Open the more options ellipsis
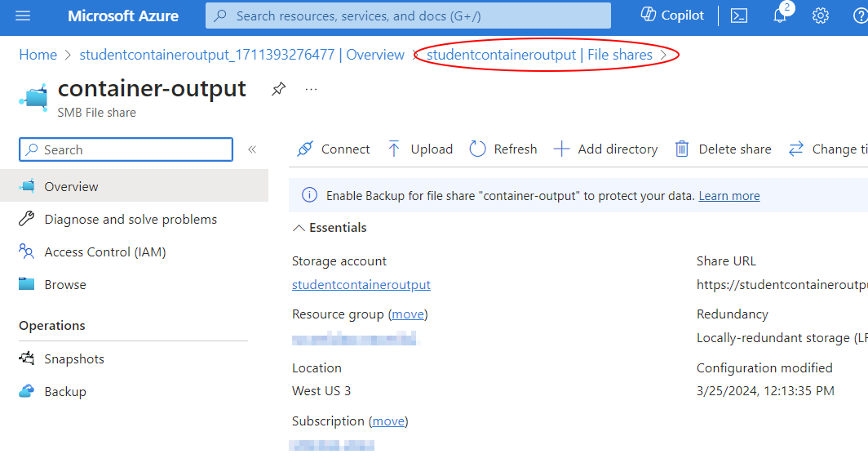Viewport: 868px width, 463px height. point(311,89)
